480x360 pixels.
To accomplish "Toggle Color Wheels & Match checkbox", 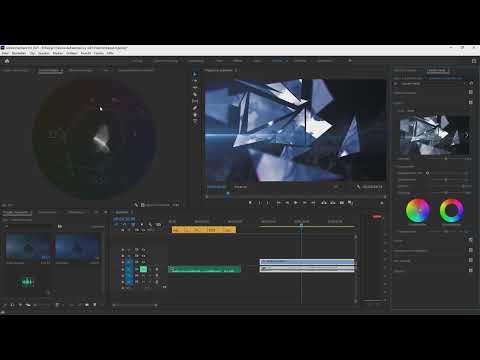I will pyautogui.click(x=471, y=250).
